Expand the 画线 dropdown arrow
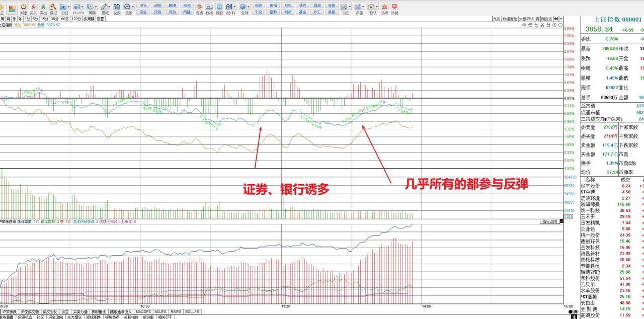Image resolution: width=644 pixels, height=319 pixels. [x=110, y=7]
